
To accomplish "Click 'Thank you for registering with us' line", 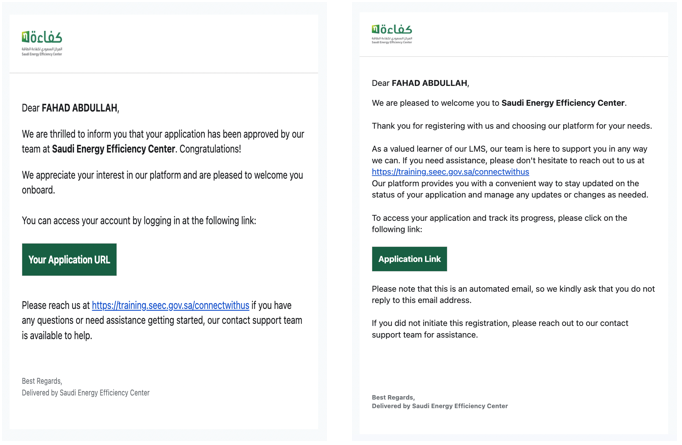I will [512, 126].
